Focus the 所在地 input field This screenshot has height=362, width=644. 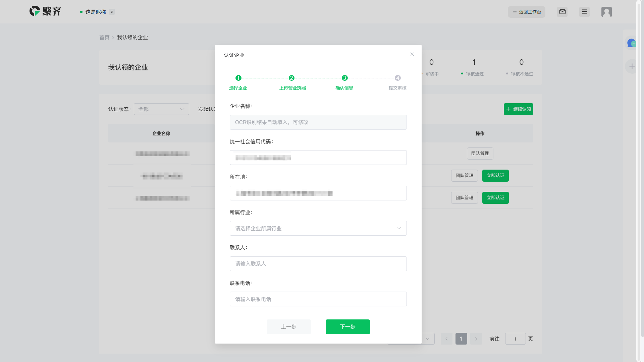(x=318, y=193)
